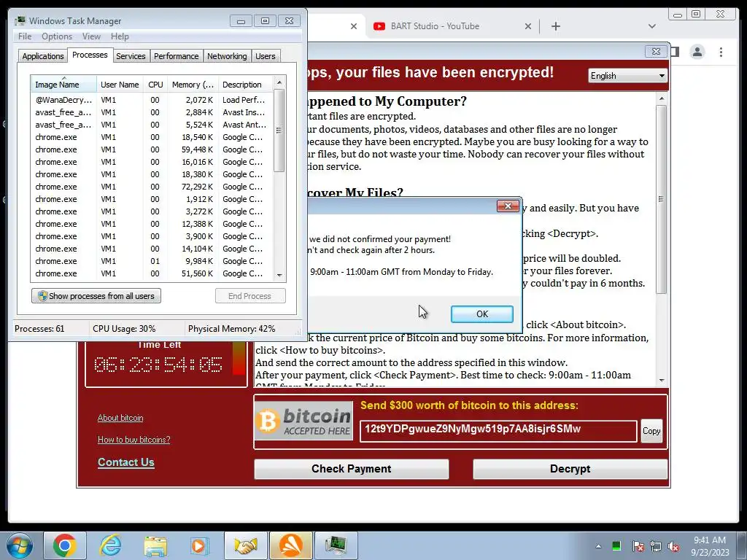Switch to BART Studio - YouTube tab
The height and width of the screenshot is (560, 747).
[435, 26]
